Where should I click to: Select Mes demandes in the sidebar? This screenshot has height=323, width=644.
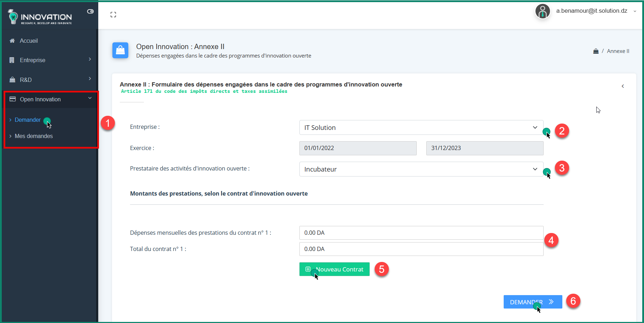34,136
